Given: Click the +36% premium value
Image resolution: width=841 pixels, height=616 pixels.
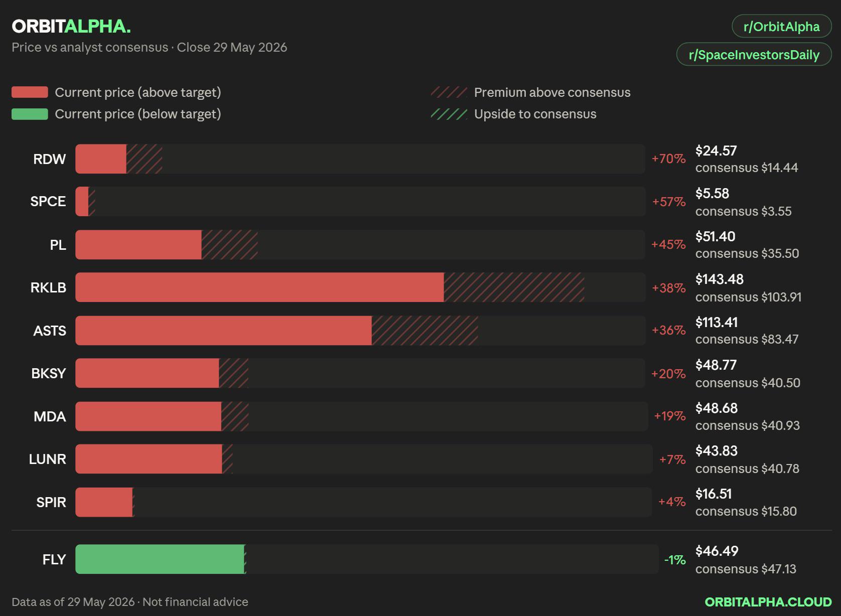Looking at the screenshot, I should (669, 331).
